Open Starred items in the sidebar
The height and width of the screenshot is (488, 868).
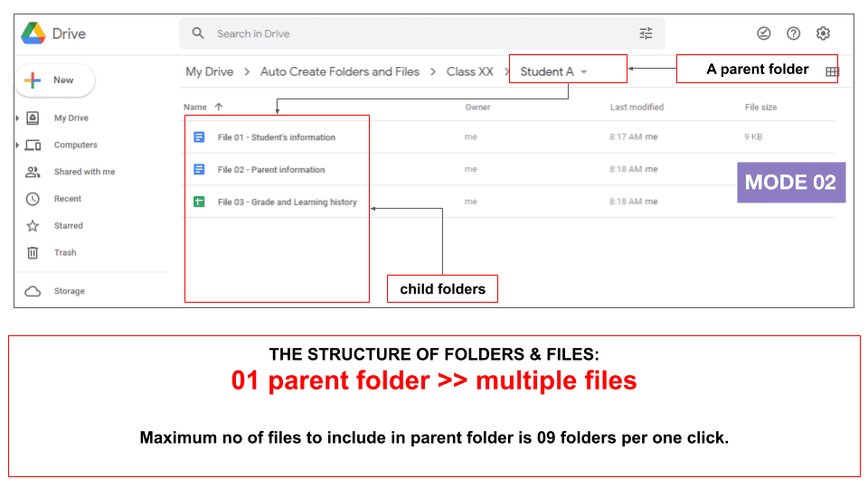point(67,226)
